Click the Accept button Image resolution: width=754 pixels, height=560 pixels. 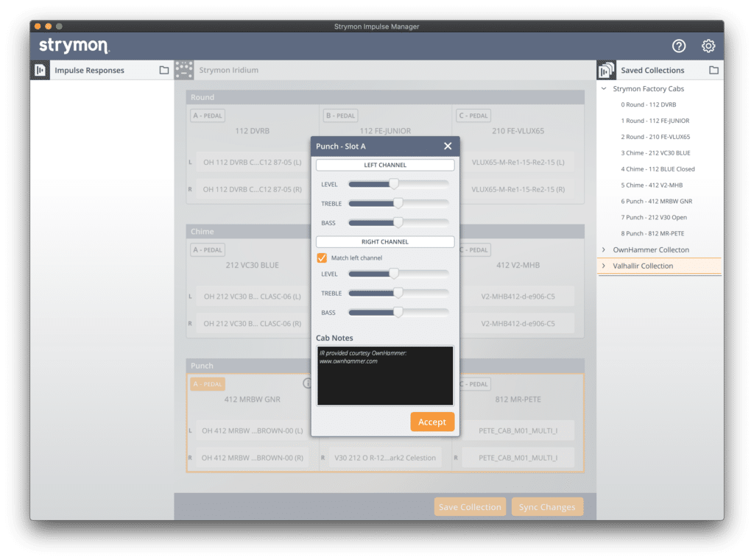coord(431,422)
